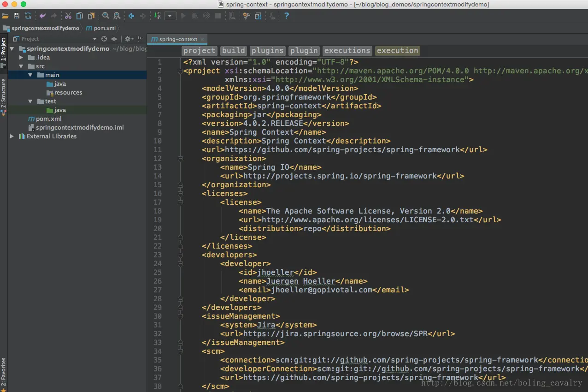Open the run configuration dropdown
The width and height of the screenshot is (588, 392).
click(171, 16)
